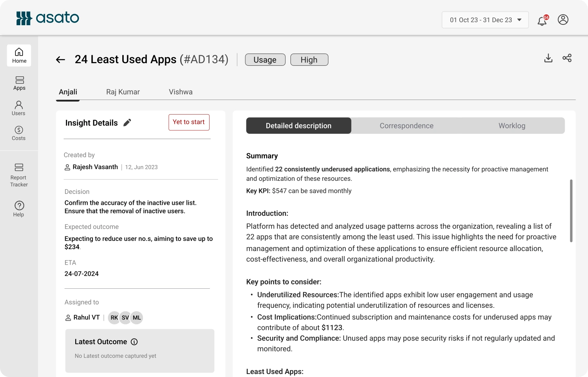Click the No Latest outcome captured text
Image resolution: width=588 pixels, height=377 pixels.
coord(115,356)
